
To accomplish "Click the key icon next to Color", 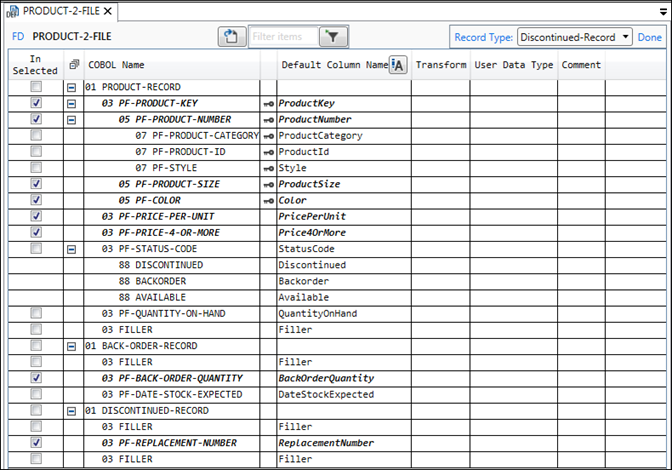I will (x=268, y=200).
